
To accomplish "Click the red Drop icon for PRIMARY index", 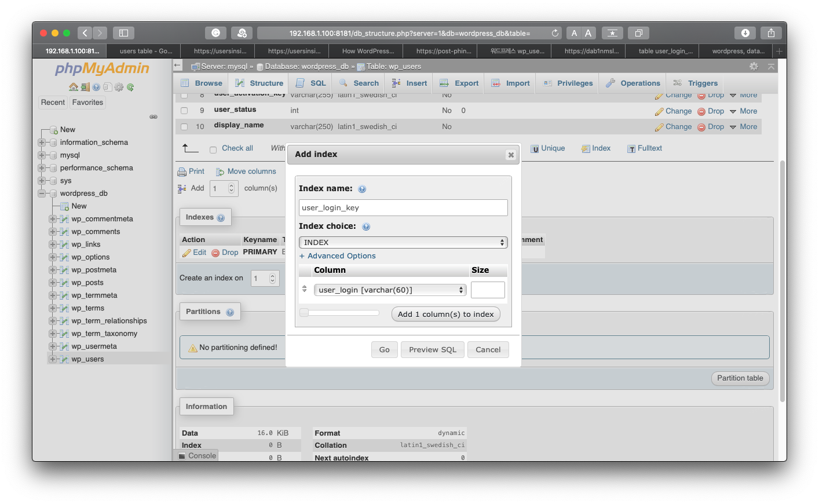I will pyautogui.click(x=215, y=253).
